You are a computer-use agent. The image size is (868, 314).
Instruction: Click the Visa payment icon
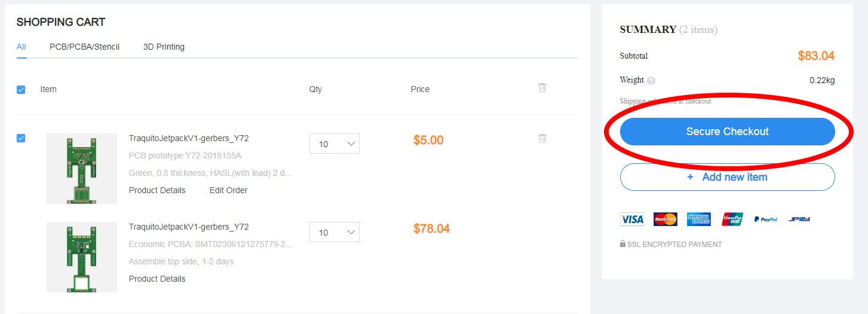click(632, 220)
